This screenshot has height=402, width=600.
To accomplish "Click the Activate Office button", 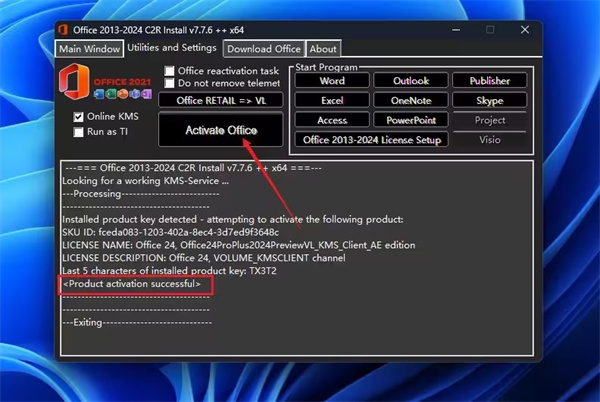I will 221,130.
